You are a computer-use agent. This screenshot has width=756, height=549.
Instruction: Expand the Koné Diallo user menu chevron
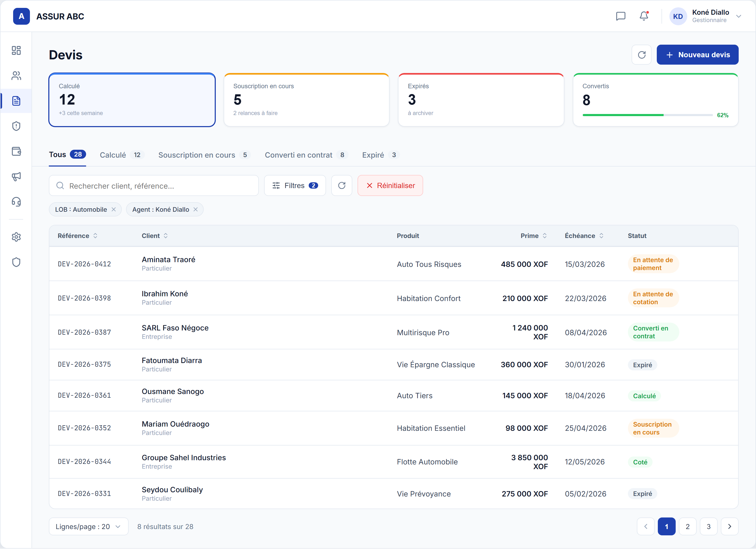(x=739, y=16)
